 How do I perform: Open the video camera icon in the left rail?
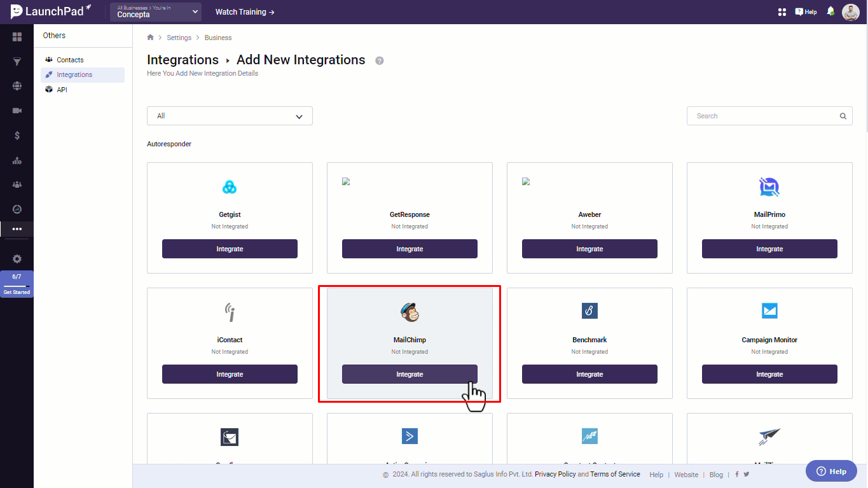(x=17, y=111)
